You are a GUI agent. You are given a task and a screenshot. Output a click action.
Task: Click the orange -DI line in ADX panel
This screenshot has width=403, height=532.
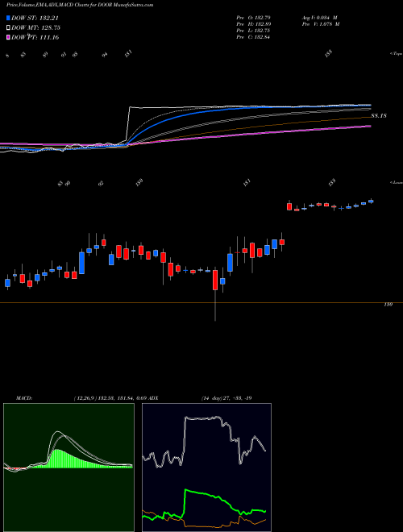(x=204, y=526)
